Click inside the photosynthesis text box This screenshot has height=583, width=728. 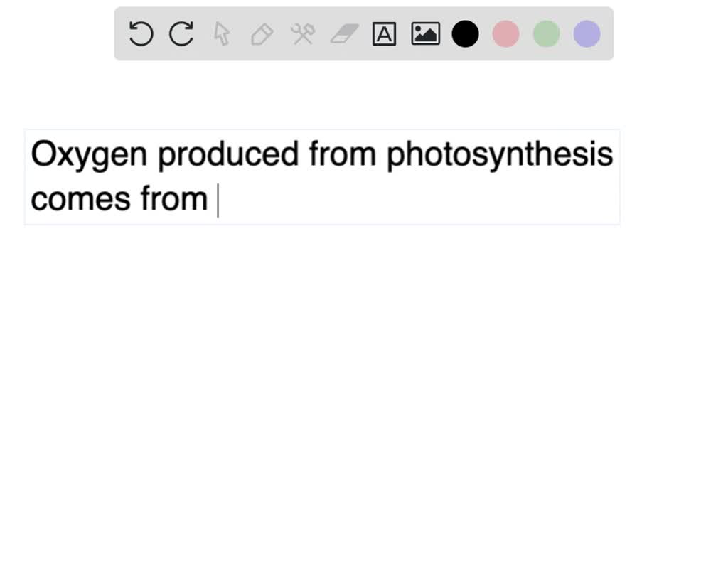(320, 174)
